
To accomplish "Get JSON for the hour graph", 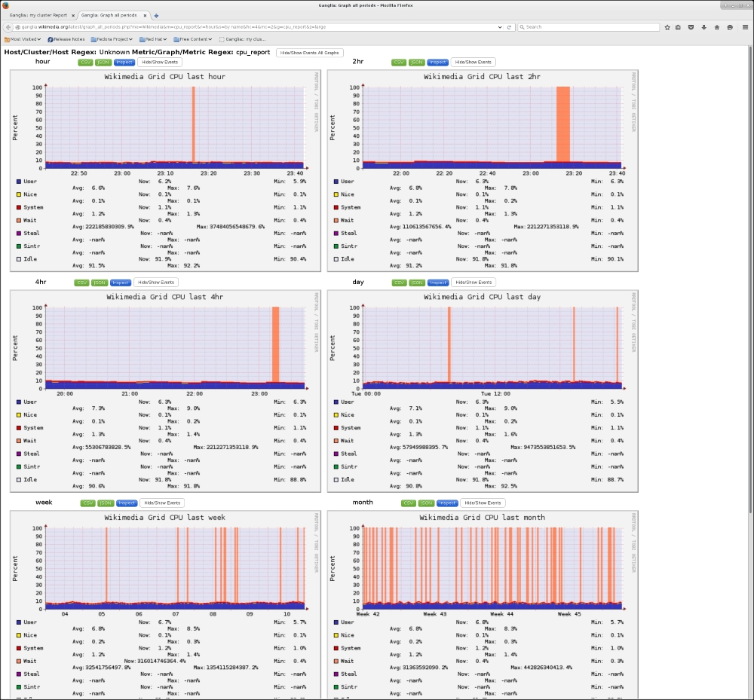I will (103, 62).
